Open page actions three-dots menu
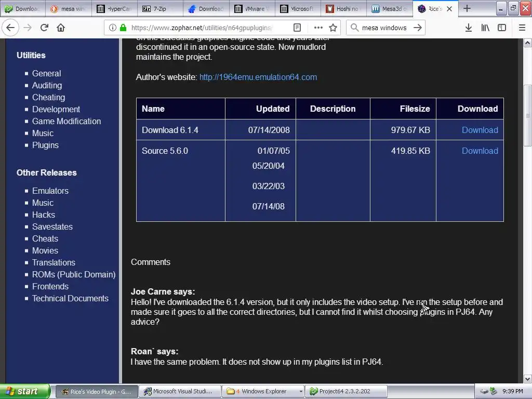532x399 pixels. (318, 28)
